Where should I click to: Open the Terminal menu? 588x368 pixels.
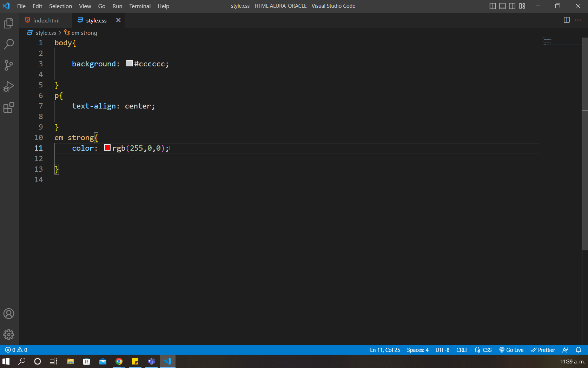click(x=140, y=6)
